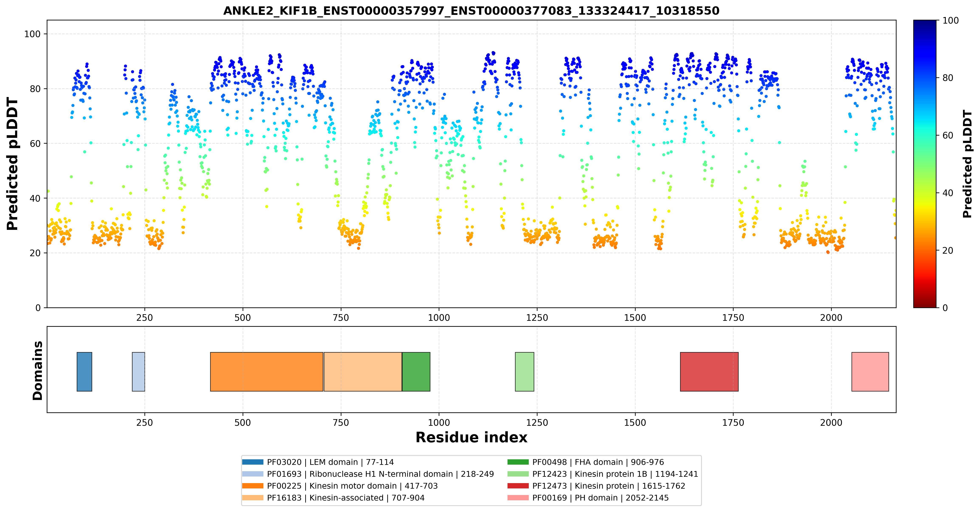980x512 pixels.
Task: Click the pLDDT colorbar gradient
Action: tap(925, 164)
